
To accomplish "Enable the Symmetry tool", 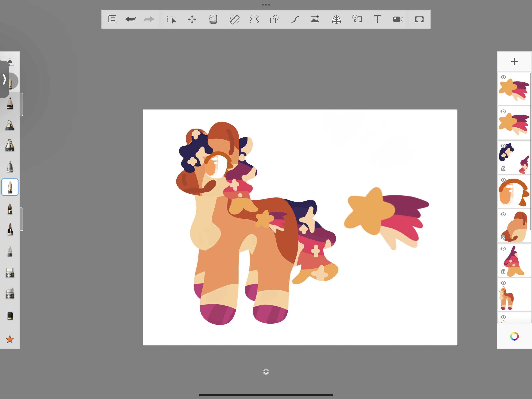I will [x=254, y=19].
